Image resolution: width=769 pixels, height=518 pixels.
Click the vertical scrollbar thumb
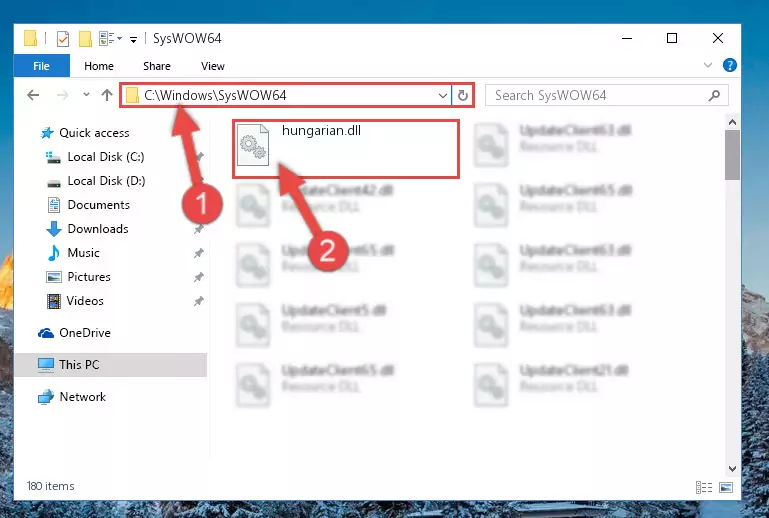point(732,155)
